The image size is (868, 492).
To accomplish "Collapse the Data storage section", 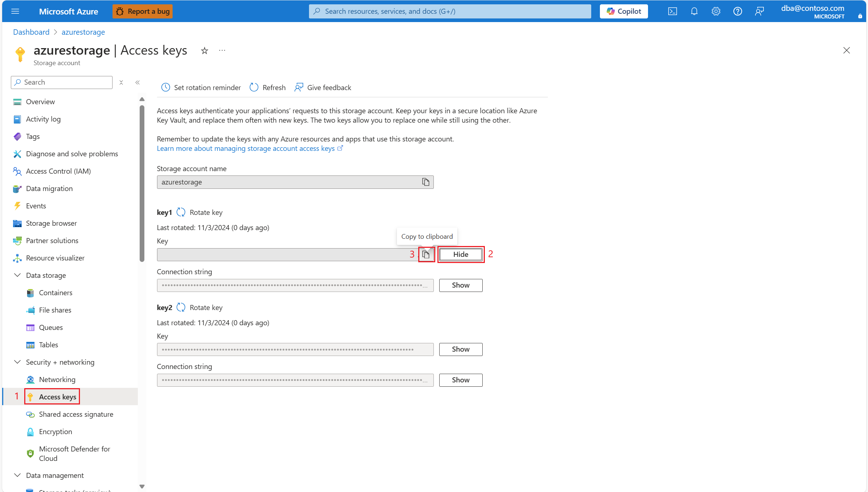I will (17, 275).
